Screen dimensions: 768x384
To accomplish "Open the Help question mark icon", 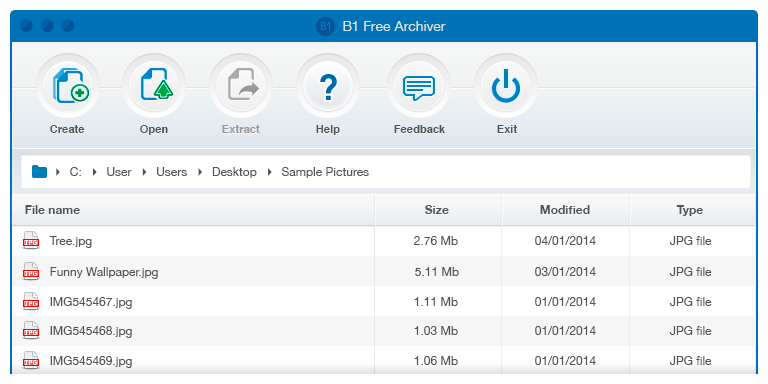I will coord(328,86).
